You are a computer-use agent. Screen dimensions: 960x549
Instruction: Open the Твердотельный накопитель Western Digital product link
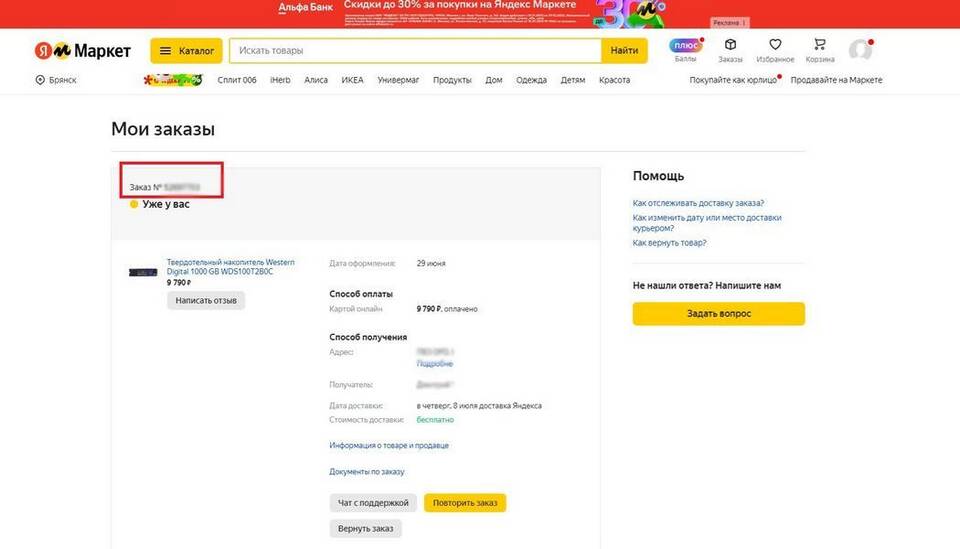(231, 267)
